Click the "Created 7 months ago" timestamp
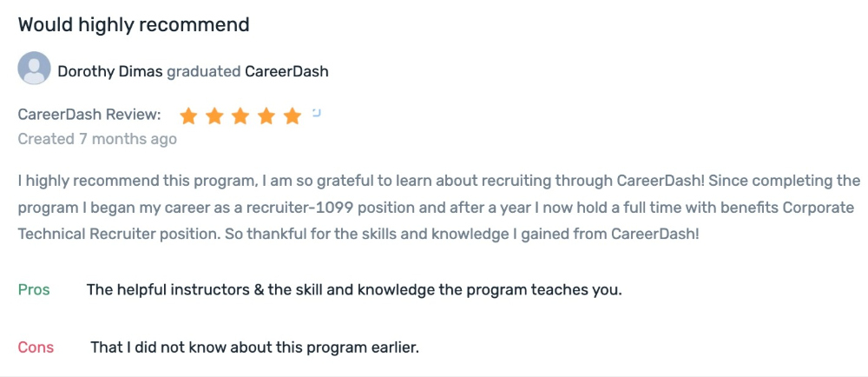 (x=97, y=139)
